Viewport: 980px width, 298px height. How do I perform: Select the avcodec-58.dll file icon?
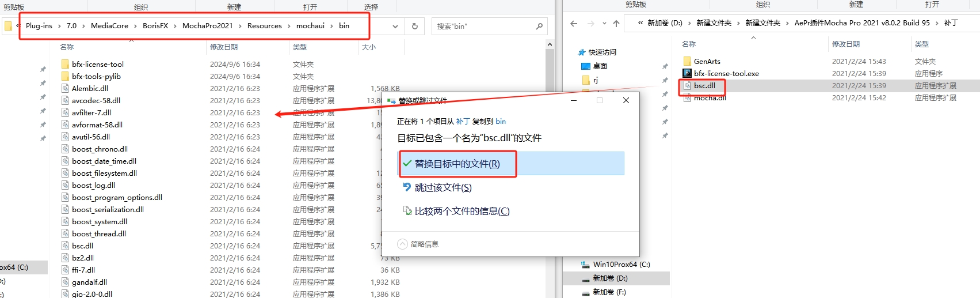(66, 100)
